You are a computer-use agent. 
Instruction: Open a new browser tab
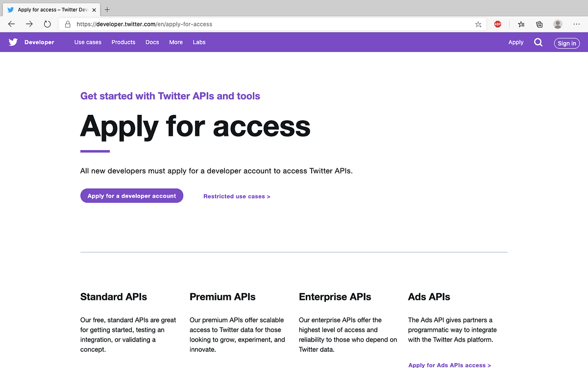[x=107, y=9]
